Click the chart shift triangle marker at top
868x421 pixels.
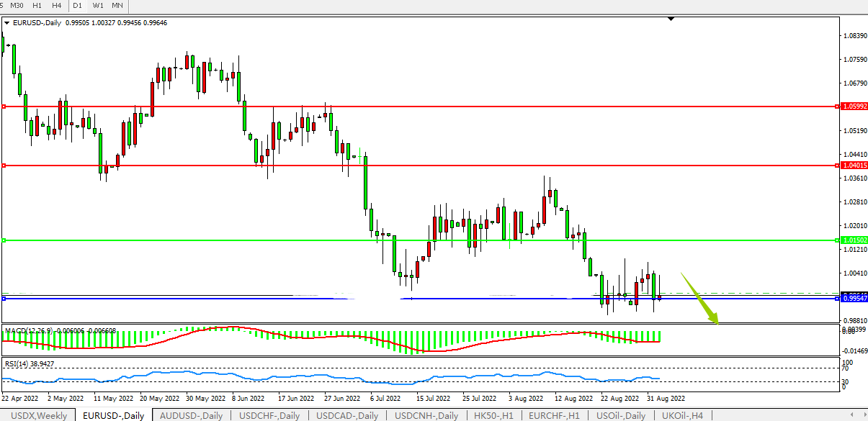671,19
